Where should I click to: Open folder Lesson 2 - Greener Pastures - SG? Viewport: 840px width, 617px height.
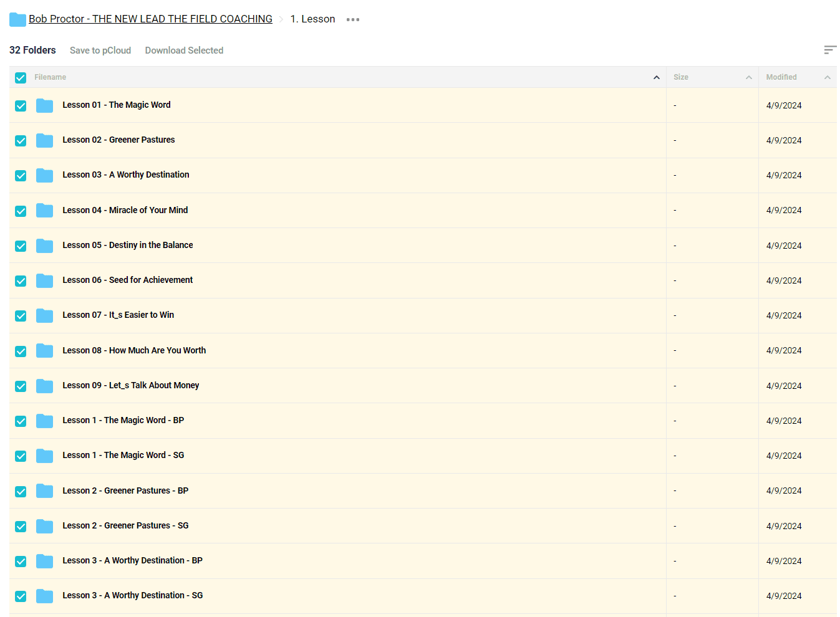click(x=125, y=525)
